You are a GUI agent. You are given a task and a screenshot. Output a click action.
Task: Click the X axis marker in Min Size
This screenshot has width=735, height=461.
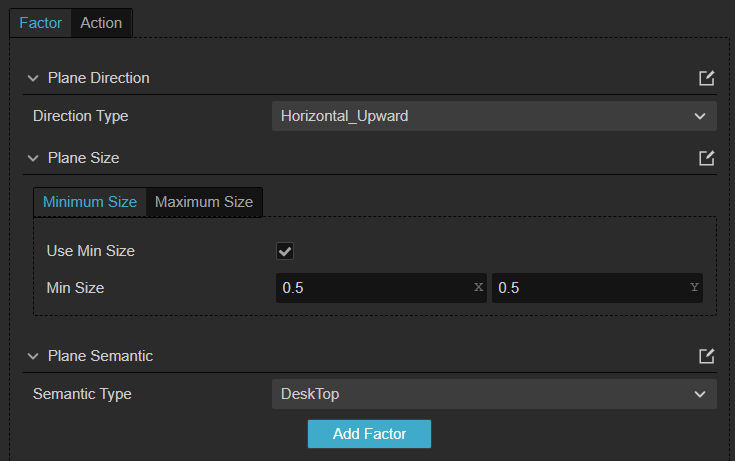(478, 287)
